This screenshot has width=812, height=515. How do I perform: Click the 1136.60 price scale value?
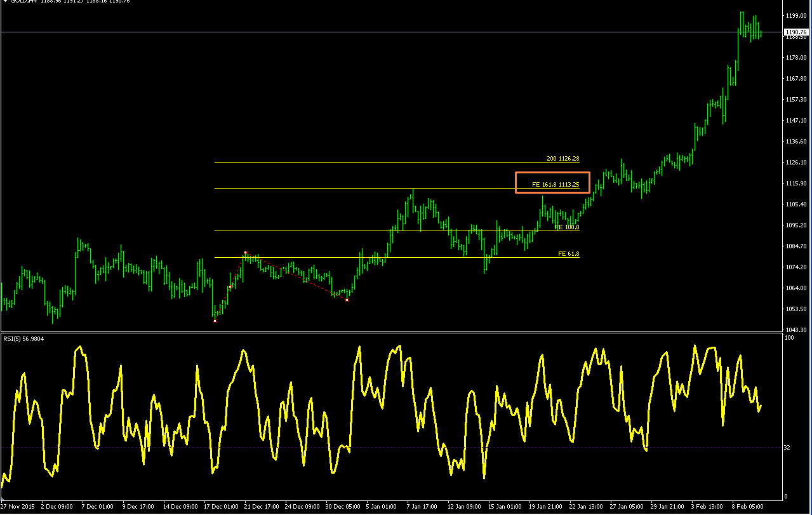coord(795,142)
